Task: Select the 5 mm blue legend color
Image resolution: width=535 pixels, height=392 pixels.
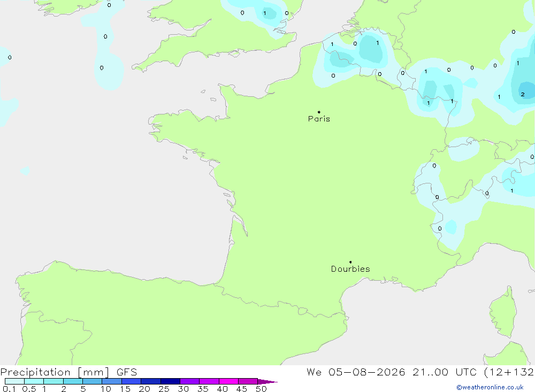Action: click(93, 381)
